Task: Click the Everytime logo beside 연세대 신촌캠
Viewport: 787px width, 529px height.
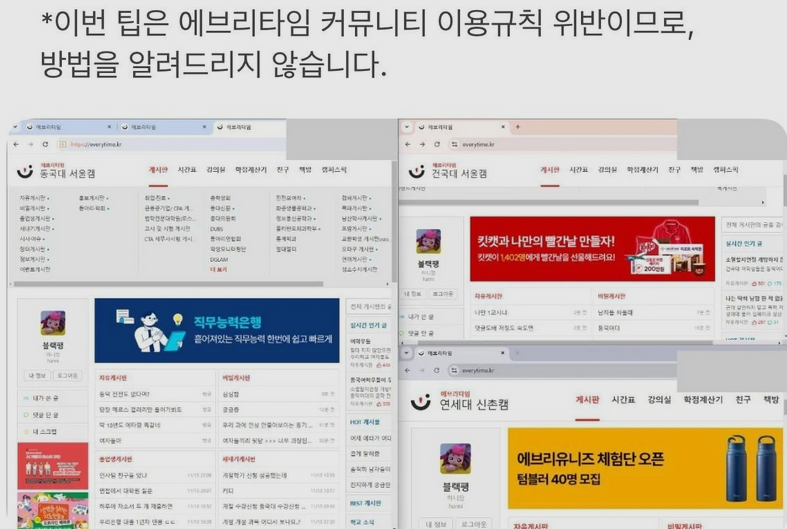Action: point(420,402)
